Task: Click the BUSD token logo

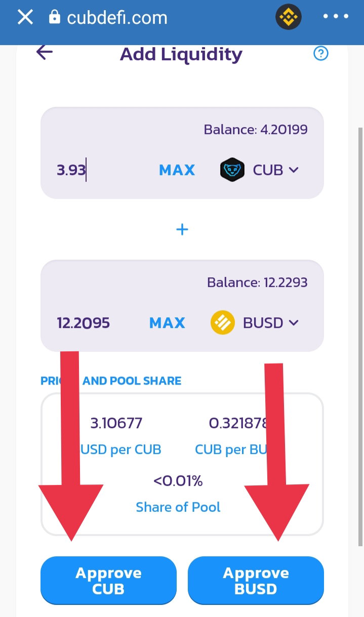Action: [223, 323]
